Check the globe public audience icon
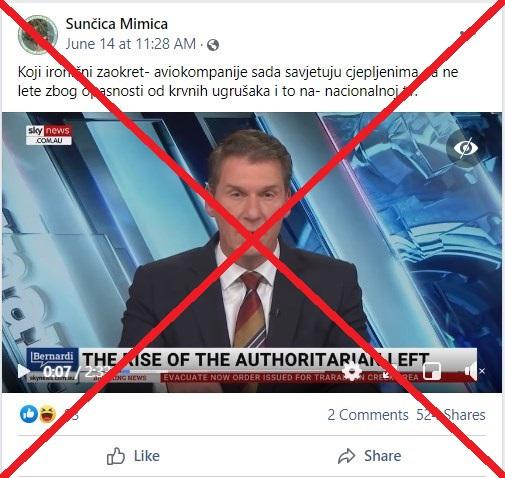Viewport: 505px width, 478px height. click(213, 45)
